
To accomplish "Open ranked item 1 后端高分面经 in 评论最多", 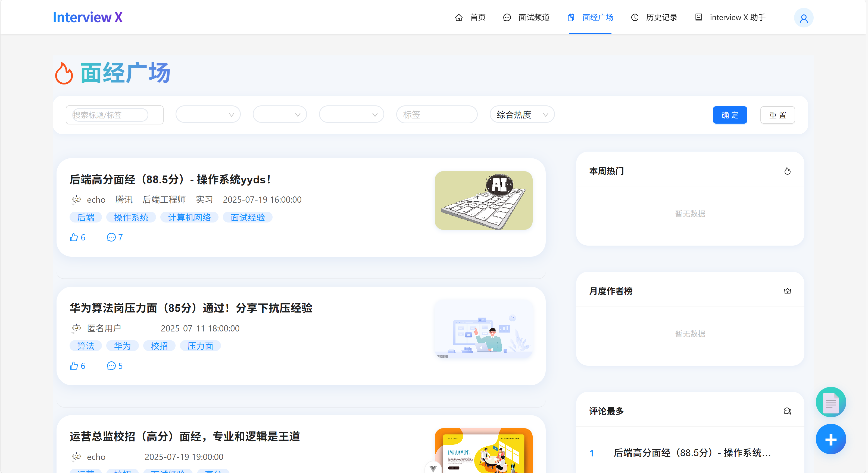I will 692,453.
